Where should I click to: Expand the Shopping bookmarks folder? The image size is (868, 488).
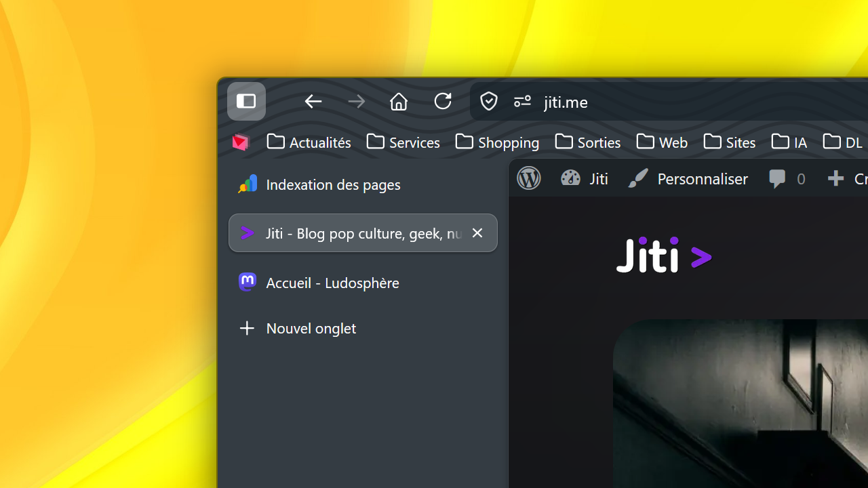498,142
